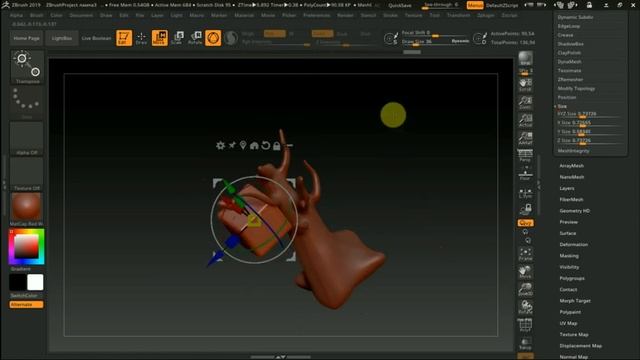
Task: Open the Zplugin menu
Action: (x=486, y=15)
